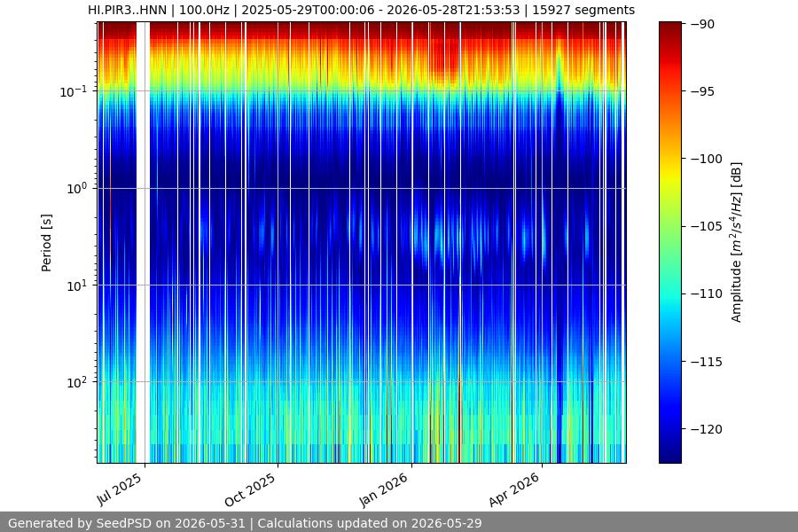798x532 pixels.
Task: Click the -100 colorbar tick value
Action: [707, 159]
